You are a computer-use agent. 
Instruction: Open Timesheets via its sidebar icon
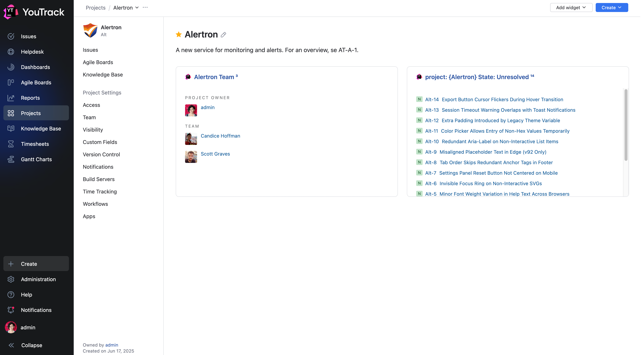(11, 144)
